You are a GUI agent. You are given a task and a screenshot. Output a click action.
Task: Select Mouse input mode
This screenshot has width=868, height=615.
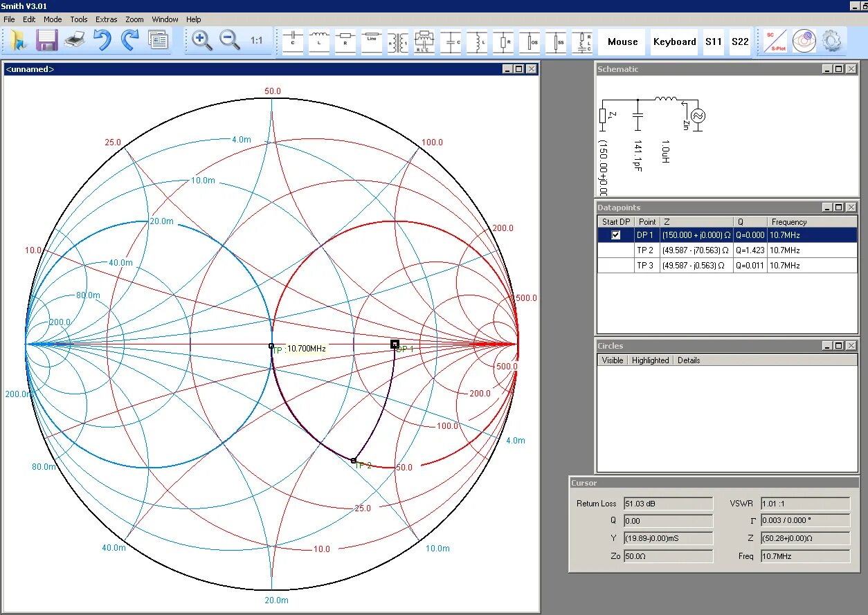[x=622, y=42]
